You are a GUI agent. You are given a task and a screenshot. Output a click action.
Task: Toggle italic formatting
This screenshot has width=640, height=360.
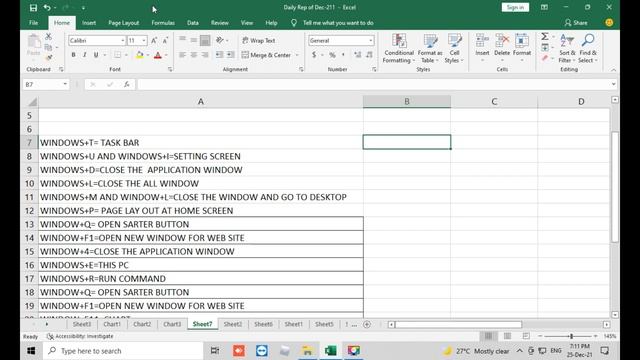pyautogui.click(x=84, y=55)
